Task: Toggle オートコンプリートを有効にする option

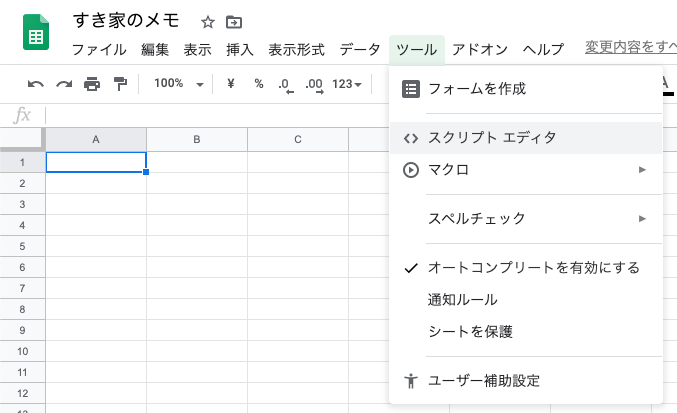Action: tap(525, 268)
